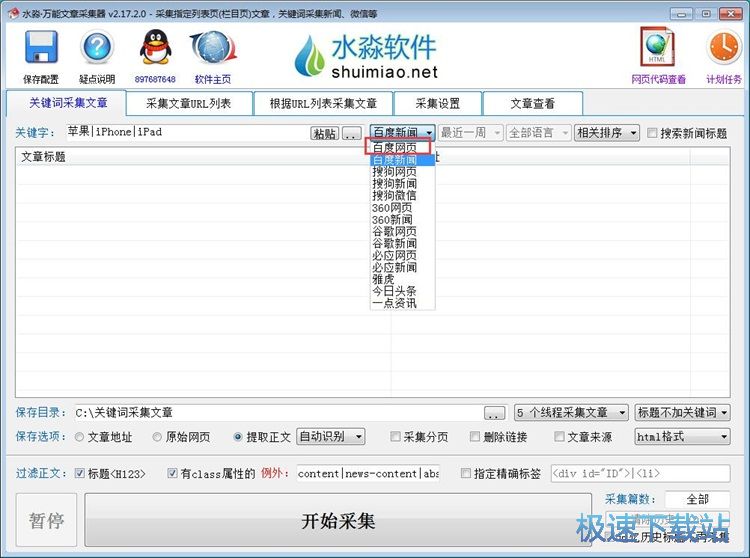Click the 采集篇数 全部 field
750x558 pixels.
[x=697, y=499]
